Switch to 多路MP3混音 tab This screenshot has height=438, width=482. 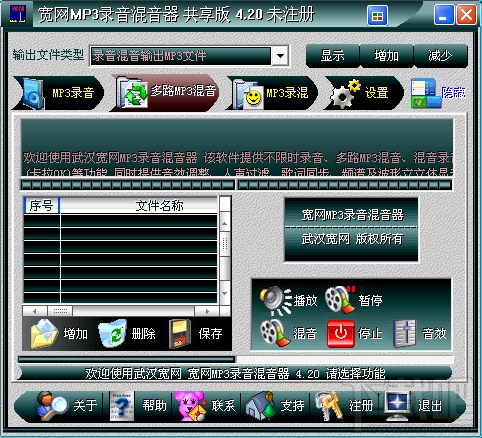coord(165,93)
